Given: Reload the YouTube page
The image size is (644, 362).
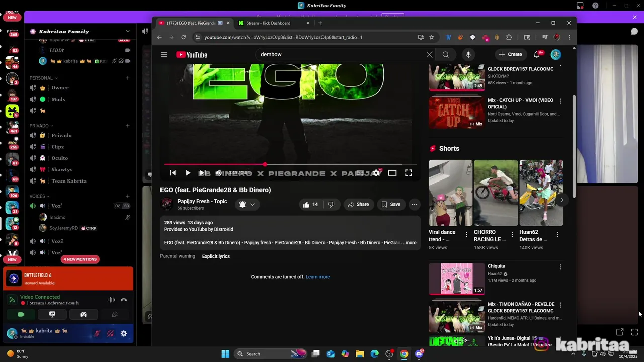Looking at the screenshot, I should [183, 37].
